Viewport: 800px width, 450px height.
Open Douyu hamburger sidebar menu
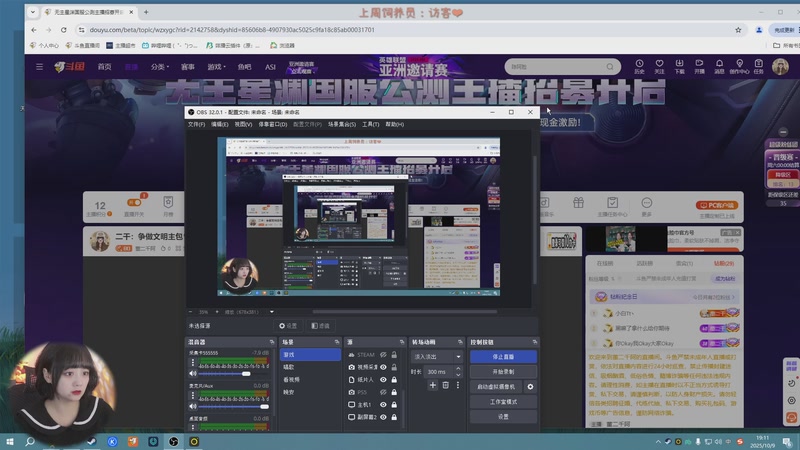[39, 66]
